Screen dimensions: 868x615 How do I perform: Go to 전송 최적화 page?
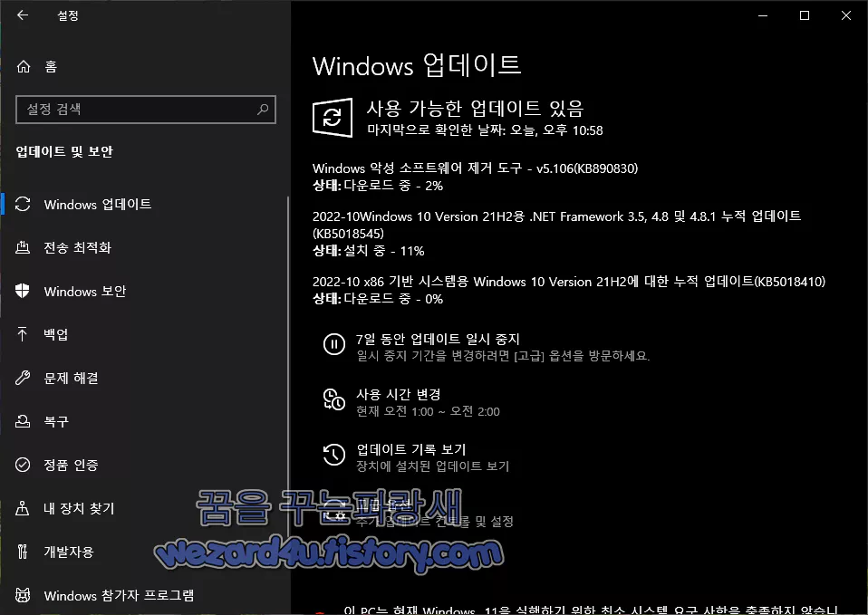(78, 247)
